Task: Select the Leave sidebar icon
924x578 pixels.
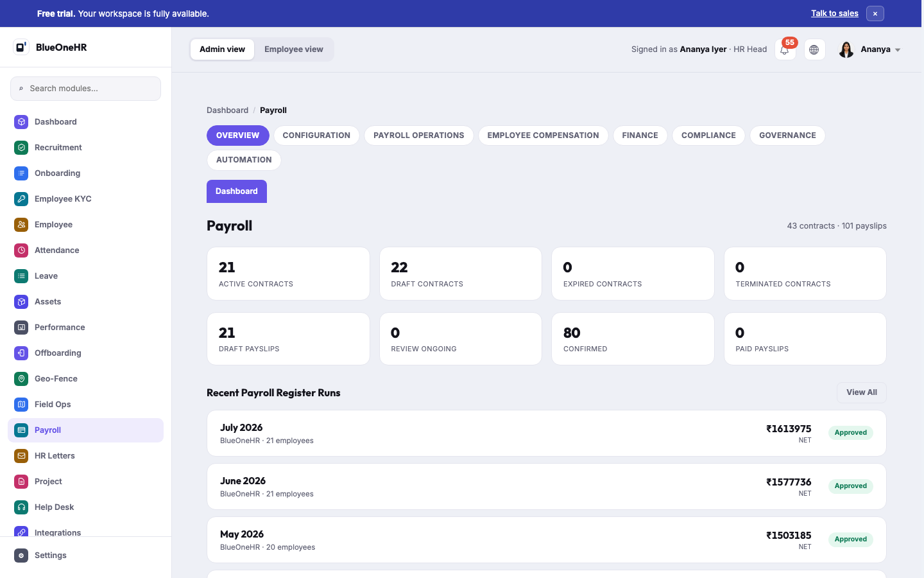Action: pyautogui.click(x=21, y=276)
